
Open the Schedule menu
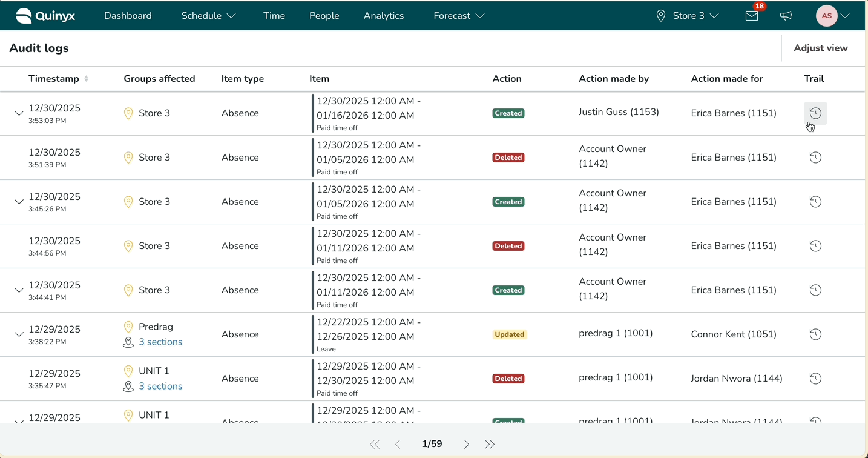click(x=208, y=16)
